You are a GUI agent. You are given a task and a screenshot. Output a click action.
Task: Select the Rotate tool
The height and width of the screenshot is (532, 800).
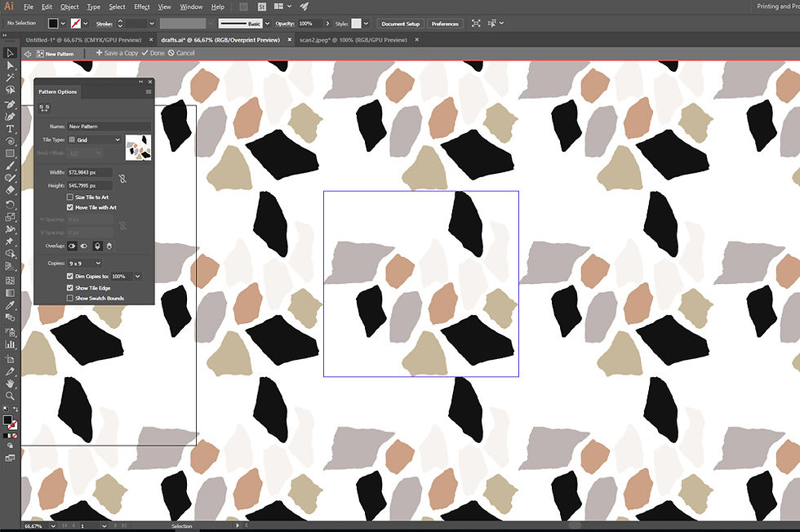click(x=10, y=206)
